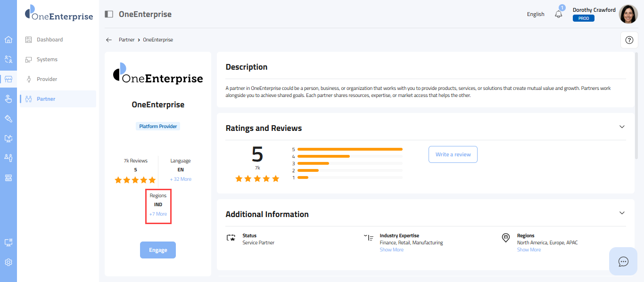This screenshot has height=282, width=644.
Task: Open the Provider menu item
Action: (x=47, y=79)
